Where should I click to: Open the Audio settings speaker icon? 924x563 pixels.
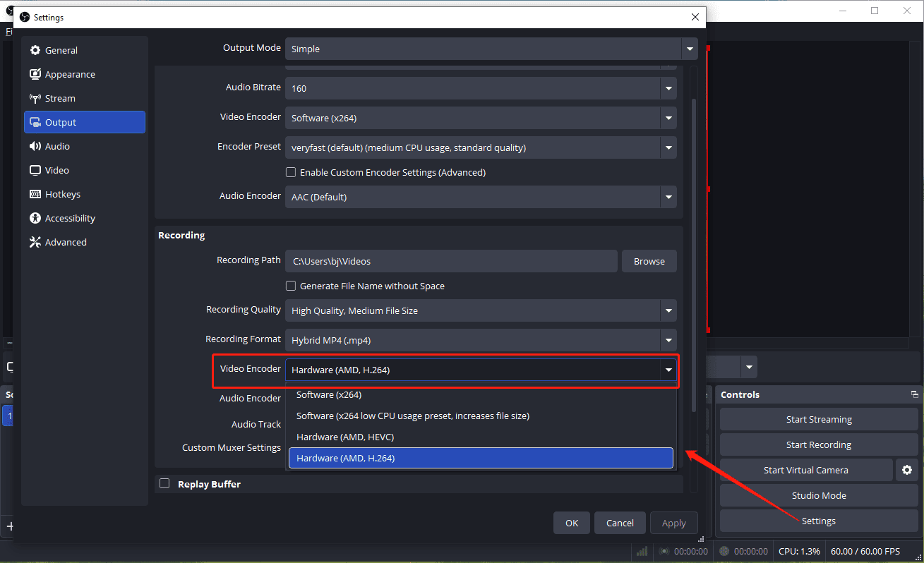(x=35, y=146)
